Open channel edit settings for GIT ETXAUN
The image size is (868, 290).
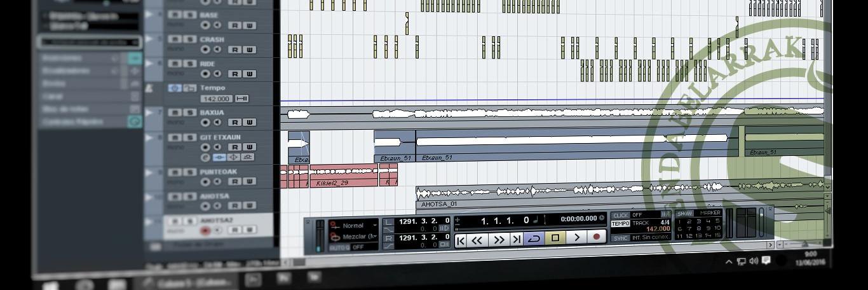(x=205, y=157)
